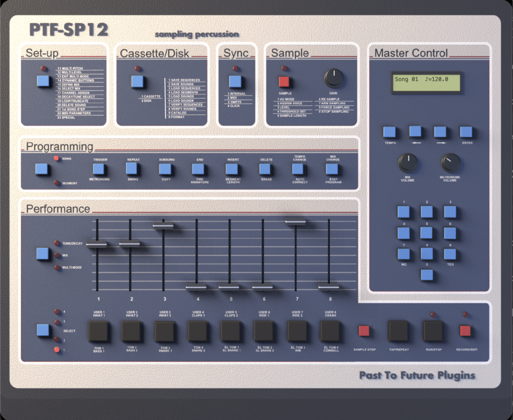Viewport: 513px width, 420px height.
Task: Click the red Sample Stop button
Action: pos(364,331)
